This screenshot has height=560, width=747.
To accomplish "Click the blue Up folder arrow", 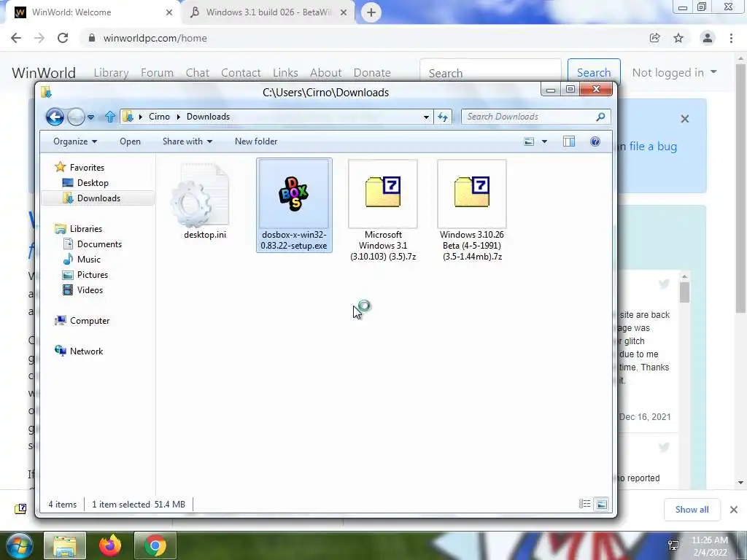I will tap(110, 117).
